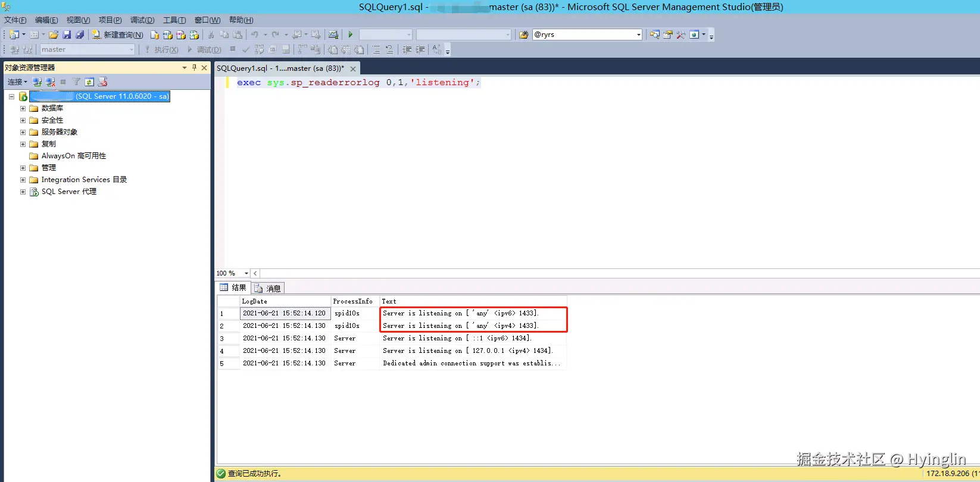Open the 文件(F) menu
Image resolution: width=980 pixels, height=482 pixels.
click(x=15, y=20)
